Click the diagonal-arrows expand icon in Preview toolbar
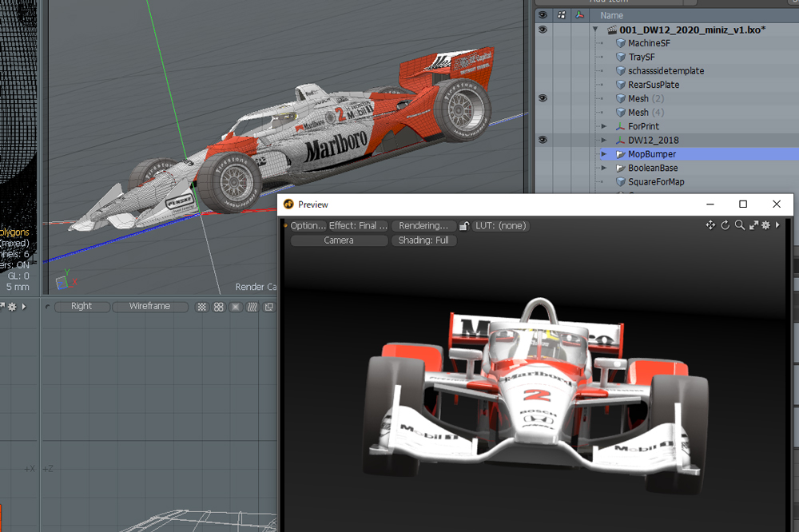The height and width of the screenshot is (532, 799). [x=753, y=225]
